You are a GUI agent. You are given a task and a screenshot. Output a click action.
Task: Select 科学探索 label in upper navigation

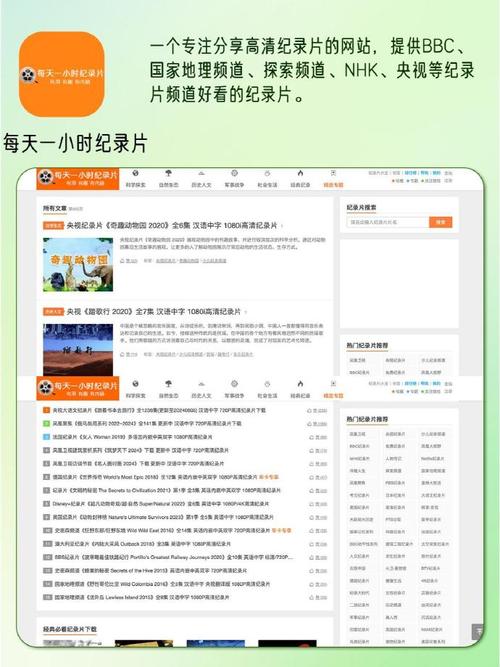point(135,185)
